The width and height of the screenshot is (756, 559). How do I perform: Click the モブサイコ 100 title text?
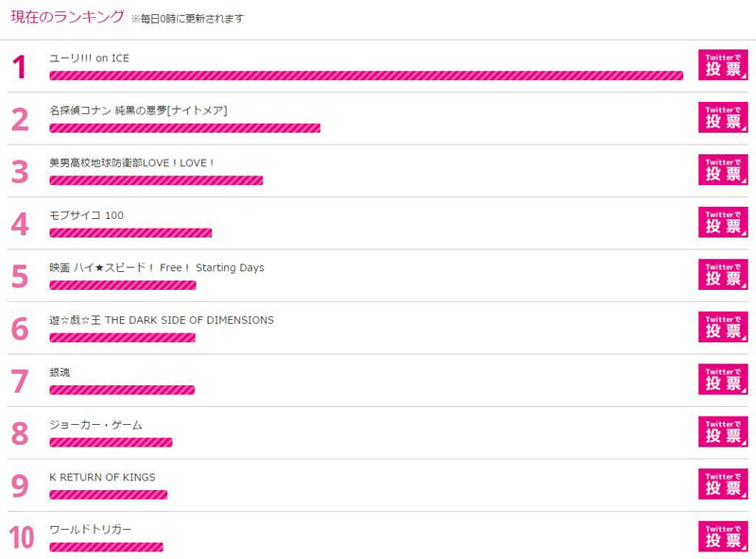coord(86,215)
